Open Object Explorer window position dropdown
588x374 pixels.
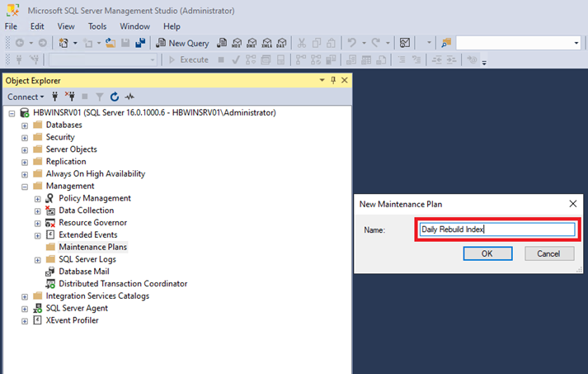point(322,80)
